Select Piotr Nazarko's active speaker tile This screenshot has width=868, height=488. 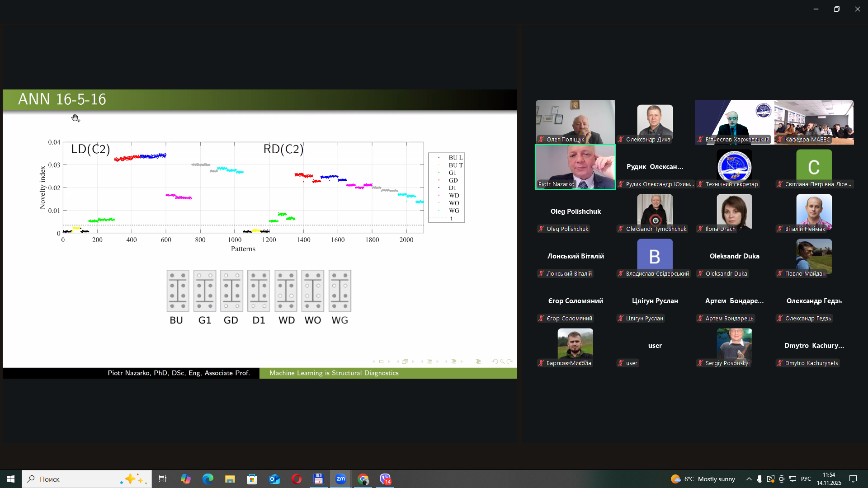pyautogui.click(x=575, y=167)
